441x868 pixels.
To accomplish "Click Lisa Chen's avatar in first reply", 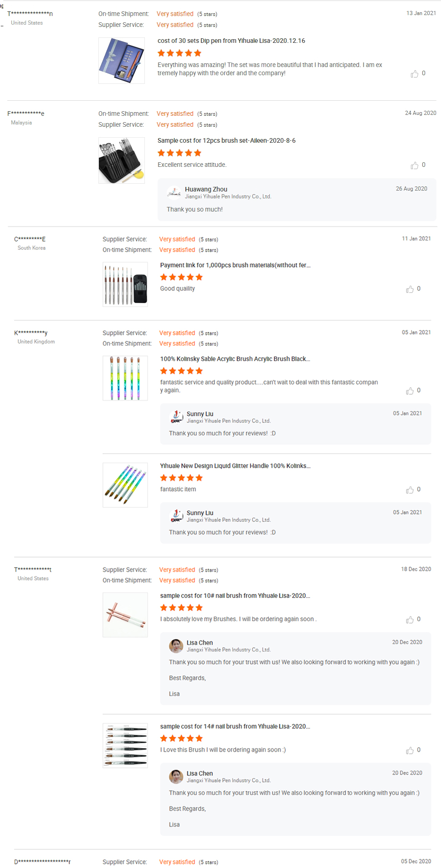I will coord(176,646).
